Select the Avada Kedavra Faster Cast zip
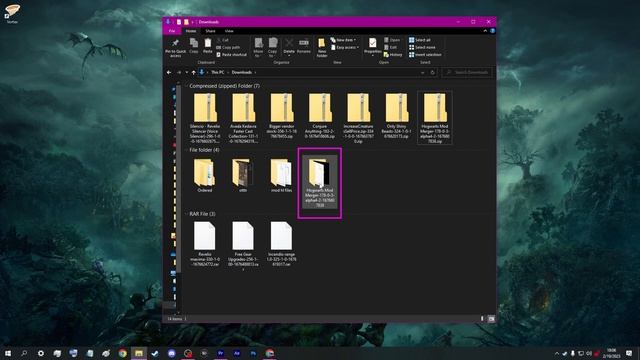Screen dimensions: 640x360 point(243,118)
